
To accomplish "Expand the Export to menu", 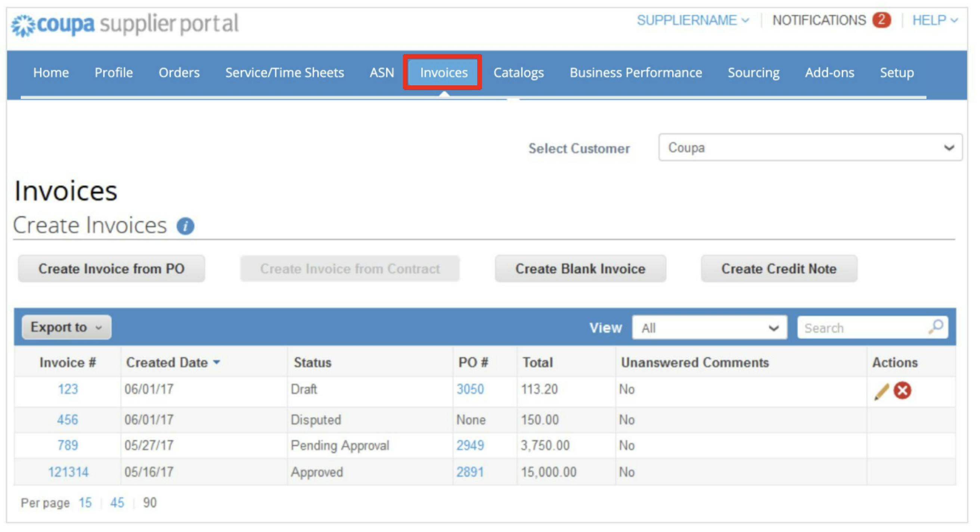I will [x=66, y=328].
